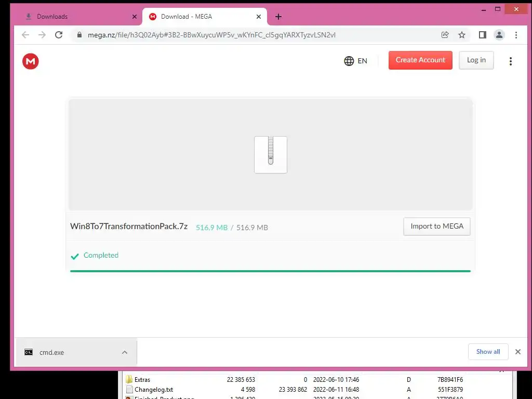The image size is (532, 399).
Task: Open the browser side panel icon
Action: (x=483, y=35)
